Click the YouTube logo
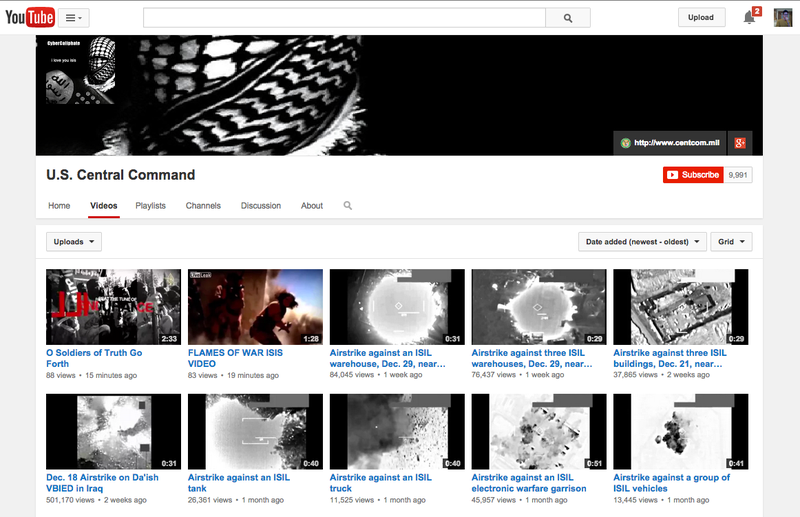 tap(30, 17)
